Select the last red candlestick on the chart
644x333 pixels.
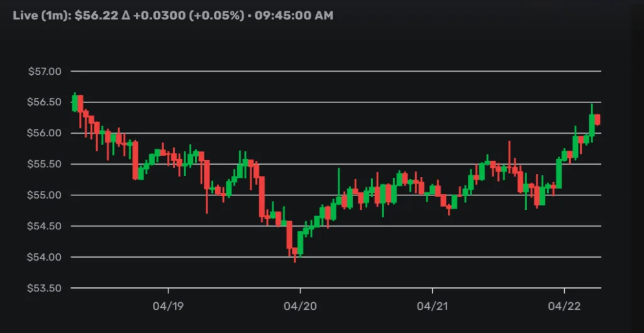coord(597,120)
